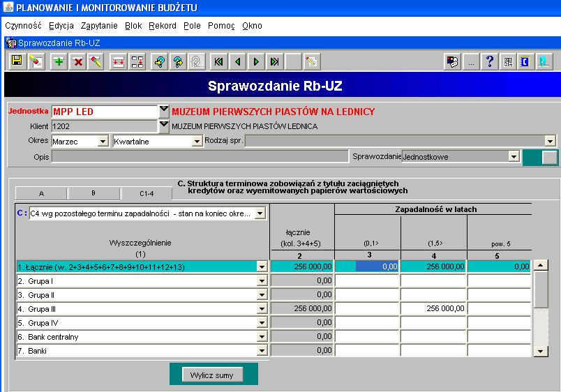Click the red arrows insert-row toolbar icon
Screen dimensions: 561x392
pos(119,61)
